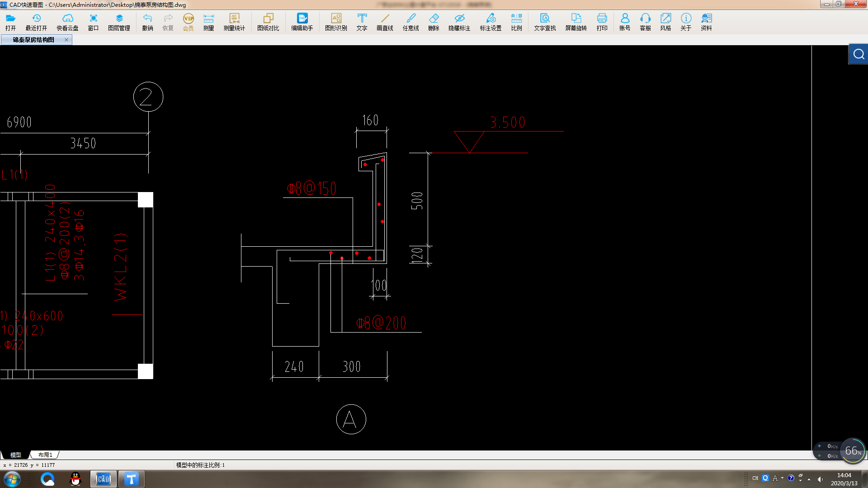Select the Measure (测量) tool
Image resolution: width=868 pixels, height=488 pixels.
click(208, 22)
